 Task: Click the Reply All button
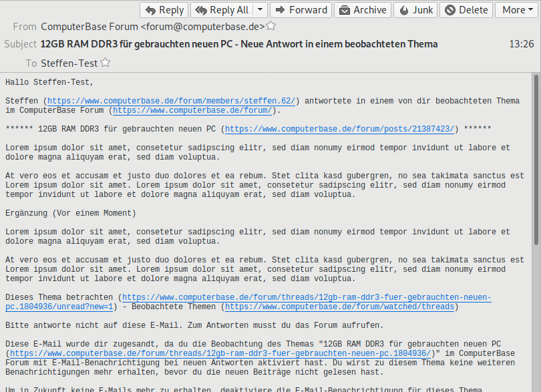(222, 10)
